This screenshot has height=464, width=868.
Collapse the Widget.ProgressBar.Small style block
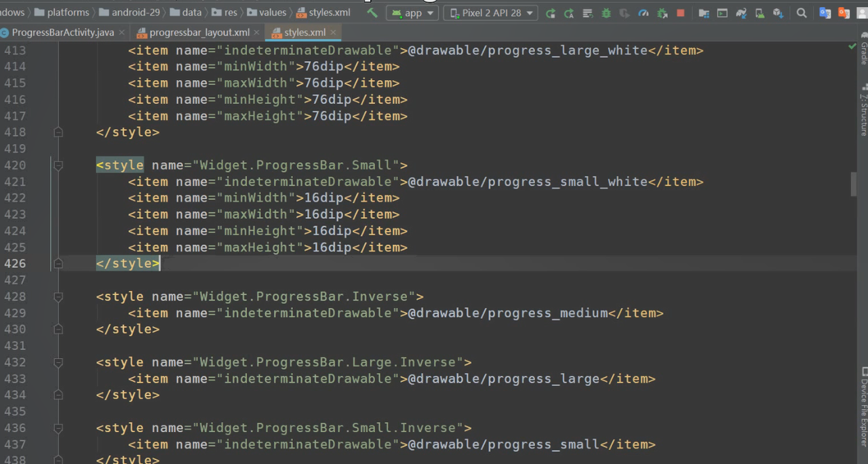(x=58, y=165)
